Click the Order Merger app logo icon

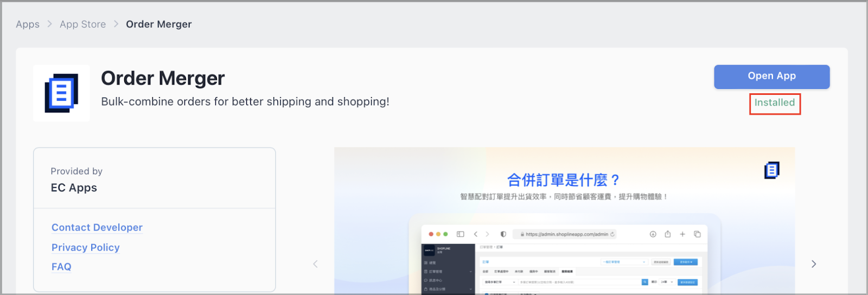[61, 93]
